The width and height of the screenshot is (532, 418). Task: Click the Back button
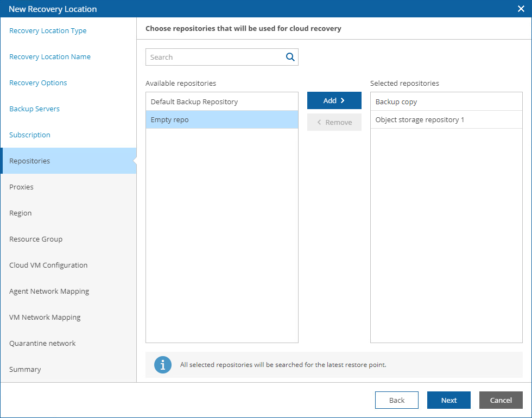[x=396, y=400]
